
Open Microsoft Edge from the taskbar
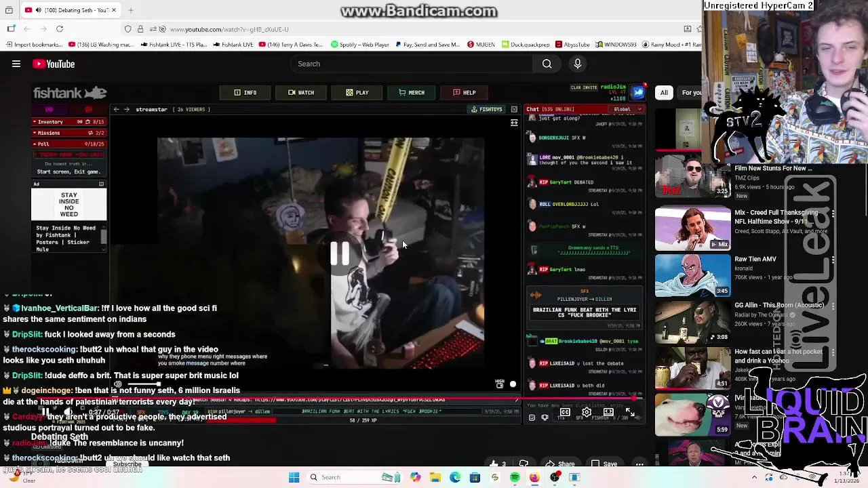click(x=455, y=477)
